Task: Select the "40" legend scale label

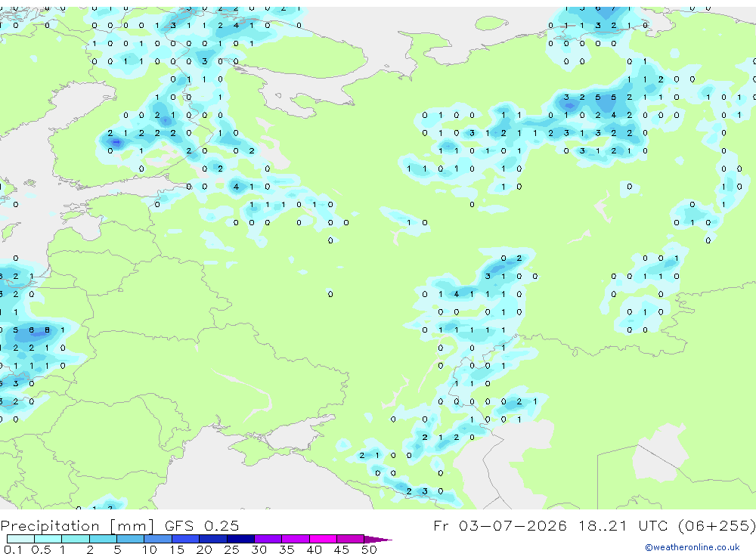Action: coord(314,549)
